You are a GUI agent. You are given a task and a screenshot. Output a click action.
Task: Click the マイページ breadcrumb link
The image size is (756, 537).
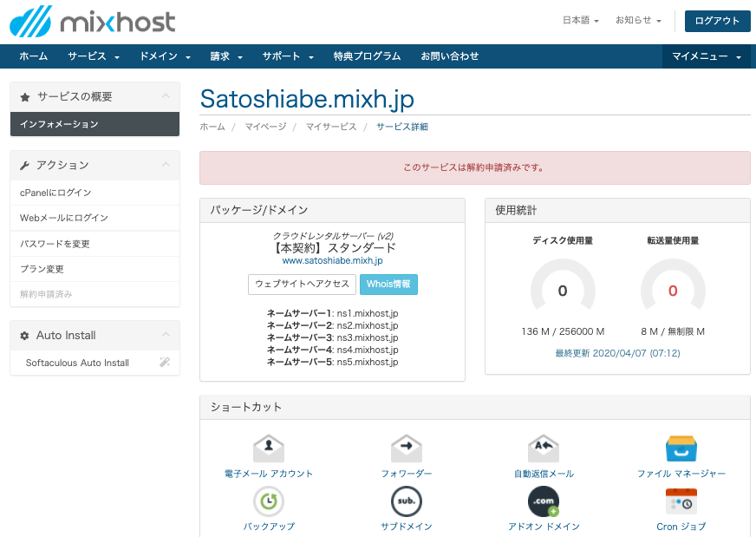click(x=265, y=127)
